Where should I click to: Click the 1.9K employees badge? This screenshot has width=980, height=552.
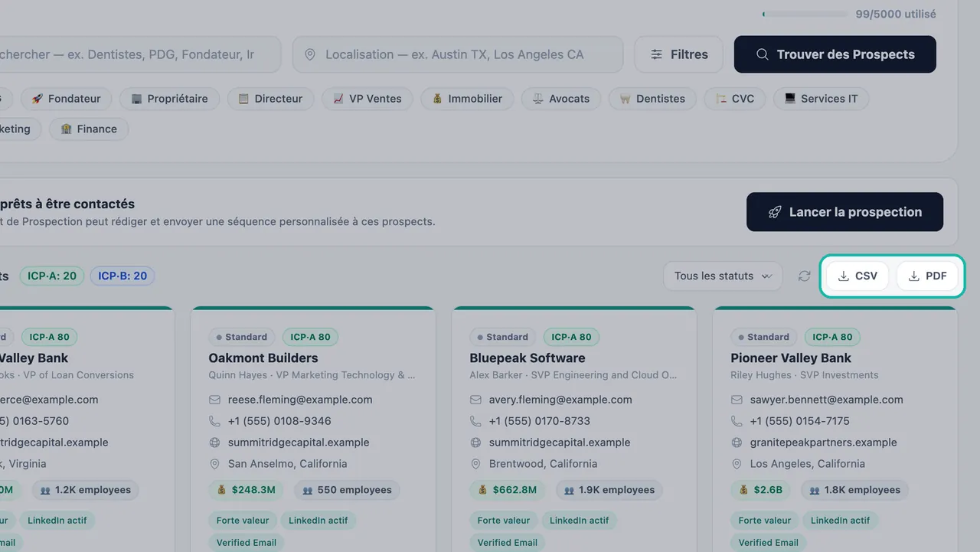[x=609, y=490]
